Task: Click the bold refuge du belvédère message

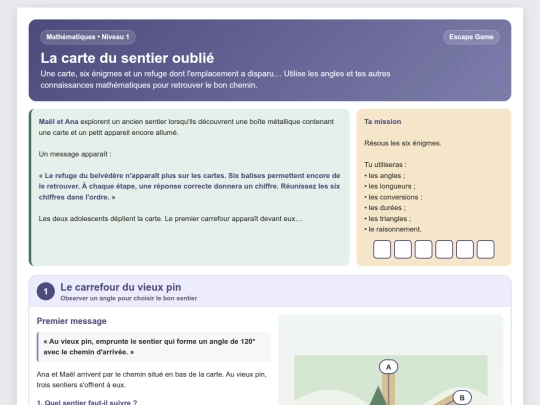Action: [x=189, y=186]
